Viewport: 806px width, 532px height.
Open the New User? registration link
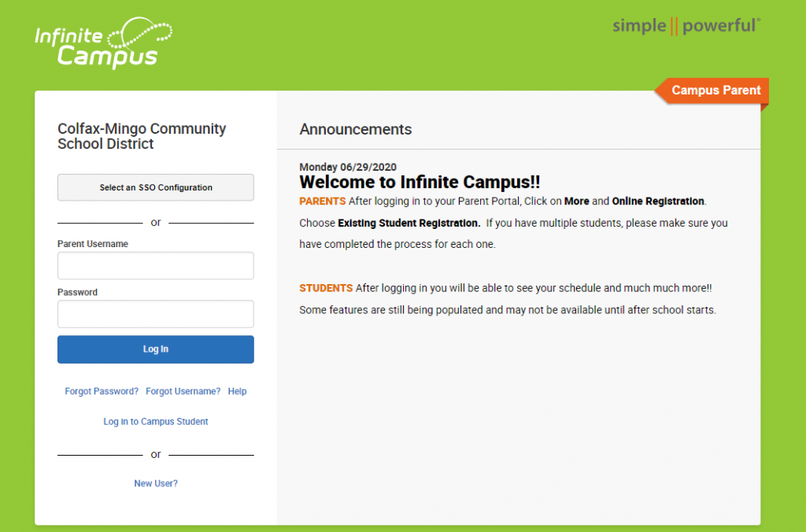tap(155, 482)
